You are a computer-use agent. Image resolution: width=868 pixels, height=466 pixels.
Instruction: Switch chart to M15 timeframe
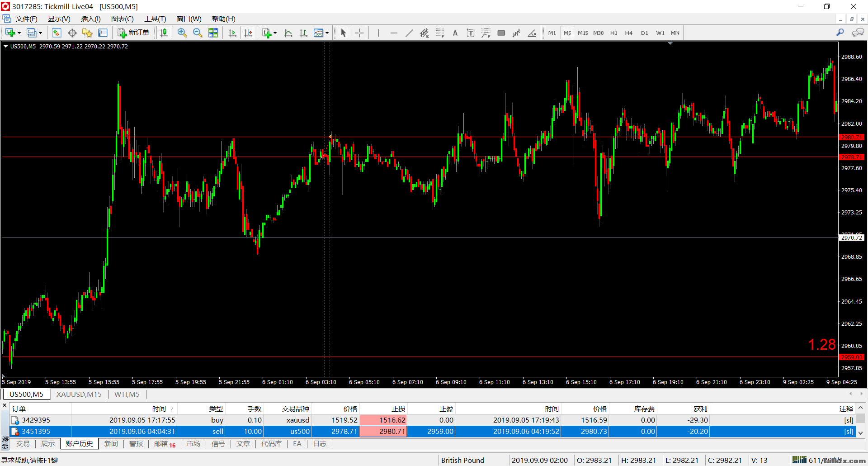[583, 33]
